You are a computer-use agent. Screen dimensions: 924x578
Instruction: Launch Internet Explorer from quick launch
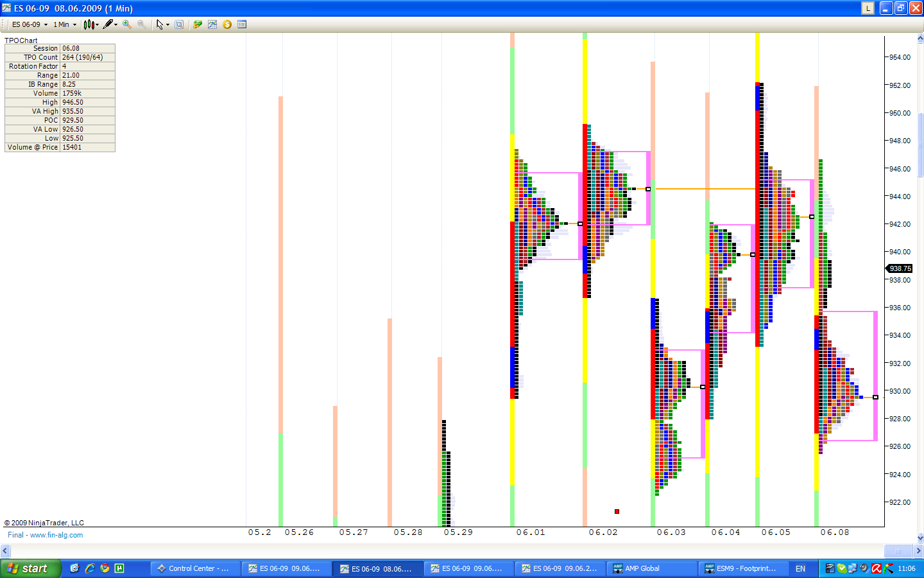(90, 568)
